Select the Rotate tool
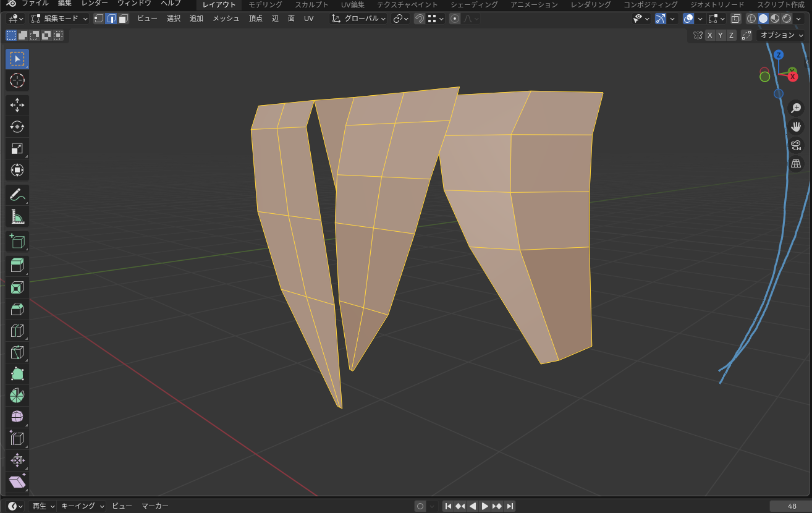812x513 pixels. pos(17,127)
